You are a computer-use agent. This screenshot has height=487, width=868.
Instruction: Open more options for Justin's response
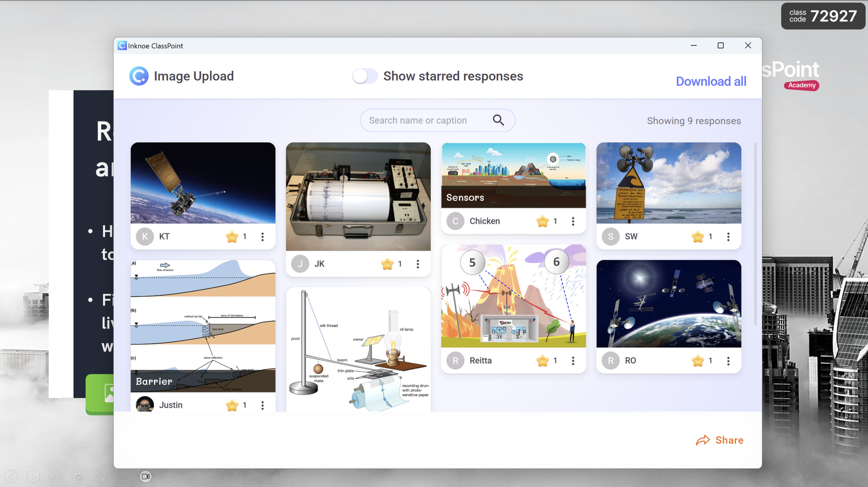pyautogui.click(x=263, y=405)
